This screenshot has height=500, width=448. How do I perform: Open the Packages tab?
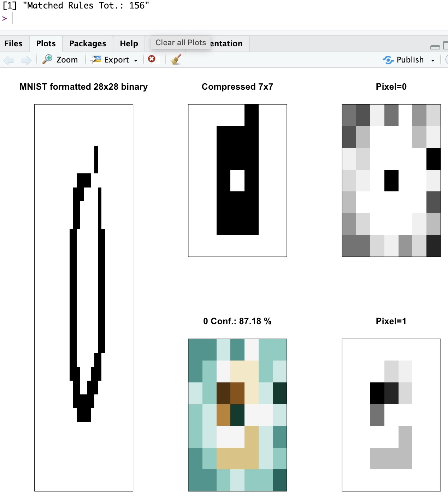(88, 43)
